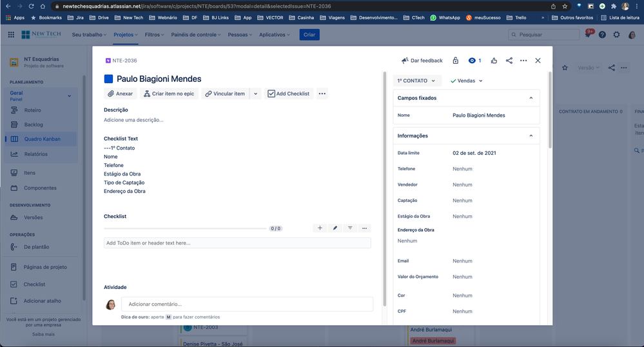Open the Jira app switcher grid
This screenshot has width=644, height=347.
pyautogui.click(x=11, y=35)
